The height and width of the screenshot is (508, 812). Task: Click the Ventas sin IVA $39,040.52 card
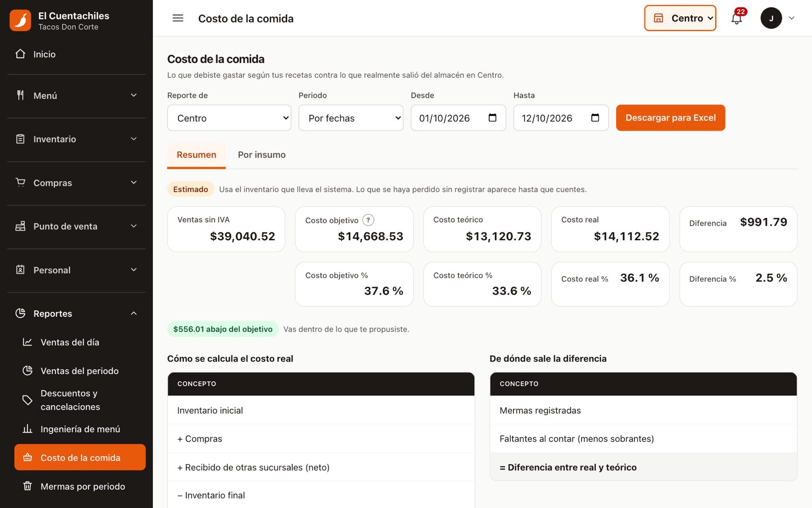[226, 229]
